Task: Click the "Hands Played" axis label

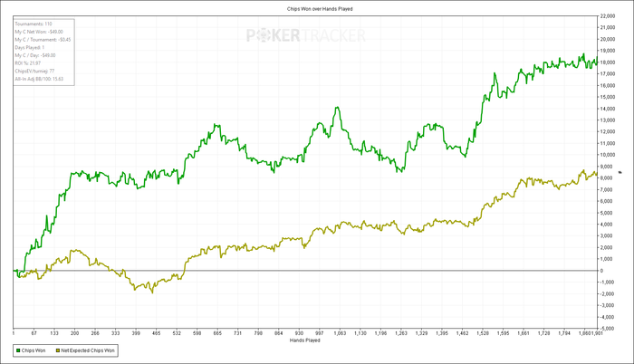Action: [305, 340]
